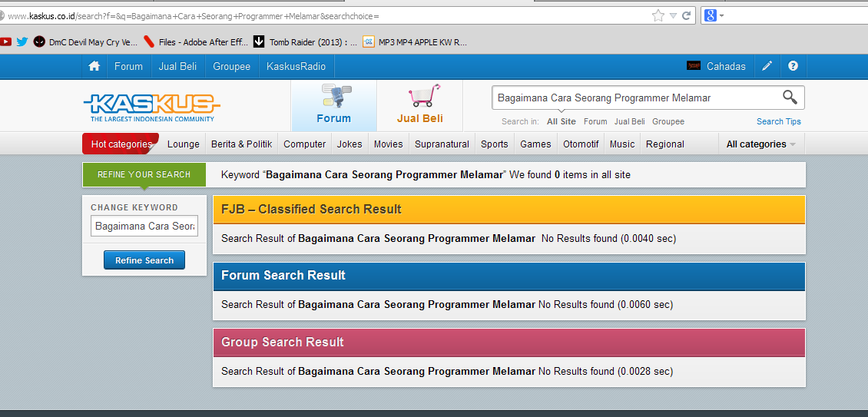Open the Otomotif category
The width and height of the screenshot is (868, 417).
pyautogui.click(x=581, y=144)
